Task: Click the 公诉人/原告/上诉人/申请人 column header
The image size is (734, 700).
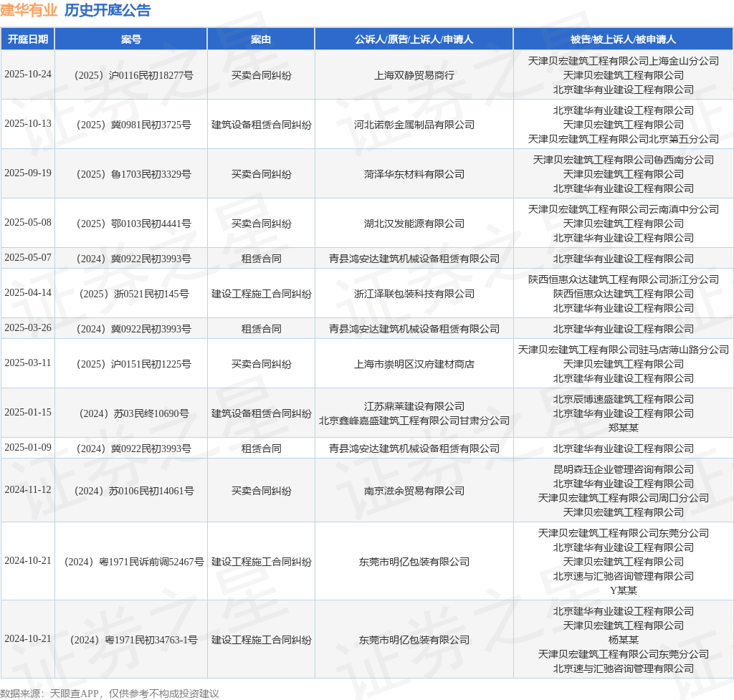Action: click(414, 39)
